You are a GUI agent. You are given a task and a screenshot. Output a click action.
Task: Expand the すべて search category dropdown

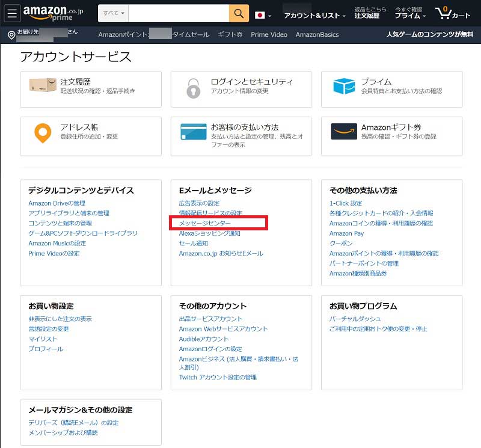113,13
